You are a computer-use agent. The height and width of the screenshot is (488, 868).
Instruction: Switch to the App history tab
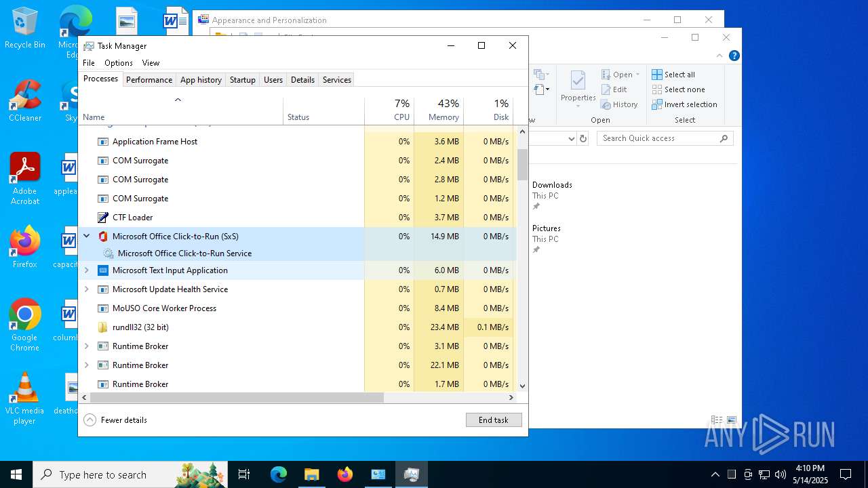201,79
